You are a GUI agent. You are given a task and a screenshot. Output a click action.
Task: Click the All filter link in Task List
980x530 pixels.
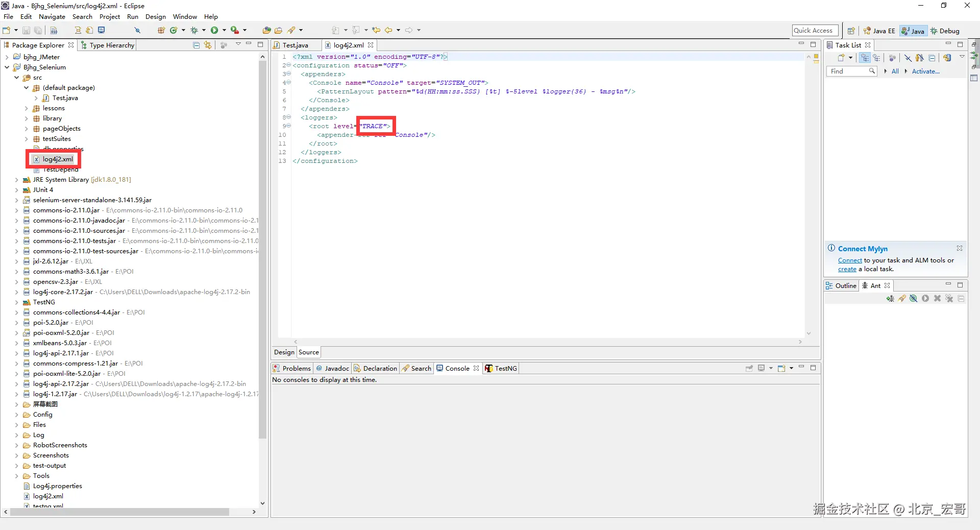[x=895, y=71]
